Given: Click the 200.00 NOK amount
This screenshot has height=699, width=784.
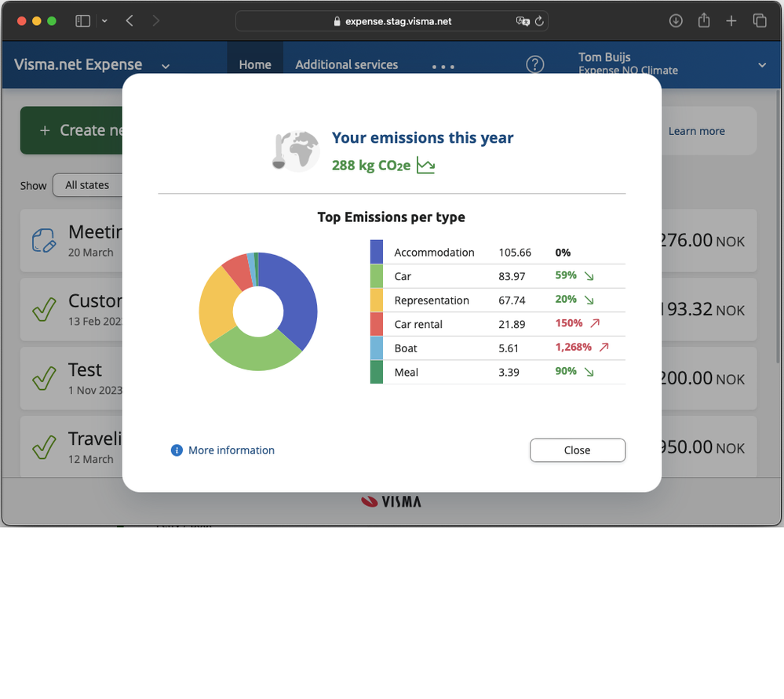Looking at the screenshot, I should point(702,378).
